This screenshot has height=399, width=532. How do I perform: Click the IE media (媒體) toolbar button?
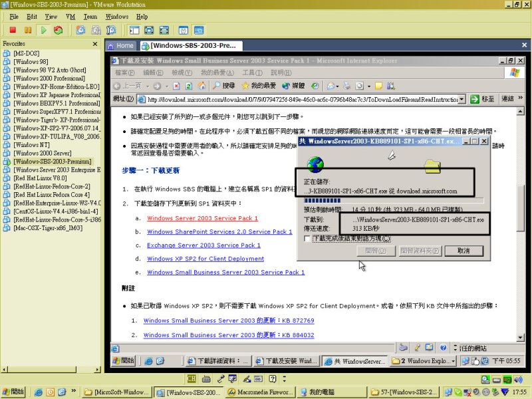point(293,86)
